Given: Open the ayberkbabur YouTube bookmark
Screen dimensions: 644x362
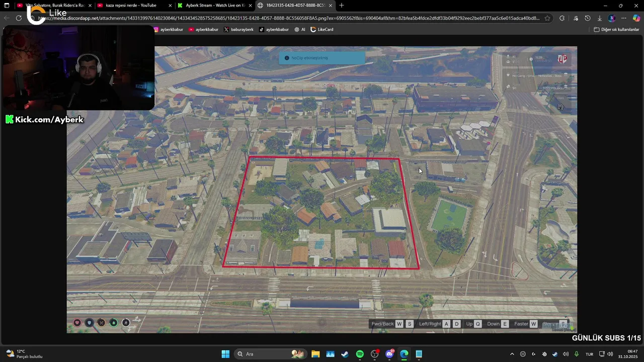Looking at the screenshot, I should 204,30.
